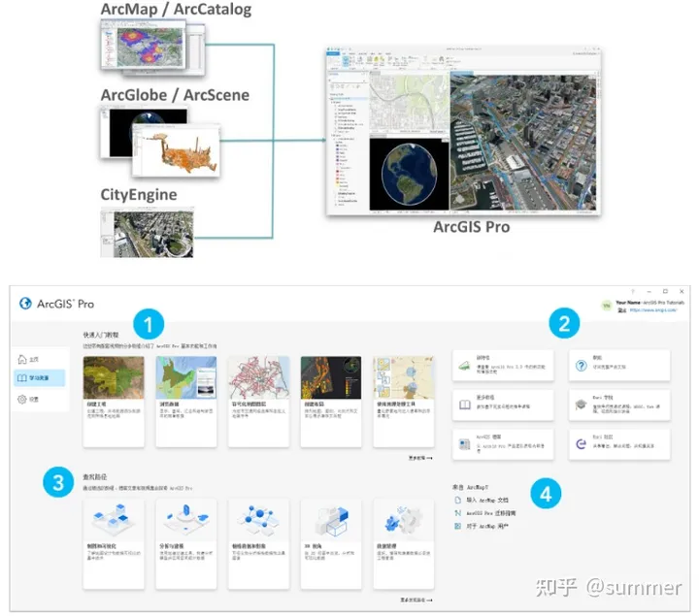Click the 3D city scene in ArcGIS Pro
This screenshot has height=616, width=699.
point(523,142)
